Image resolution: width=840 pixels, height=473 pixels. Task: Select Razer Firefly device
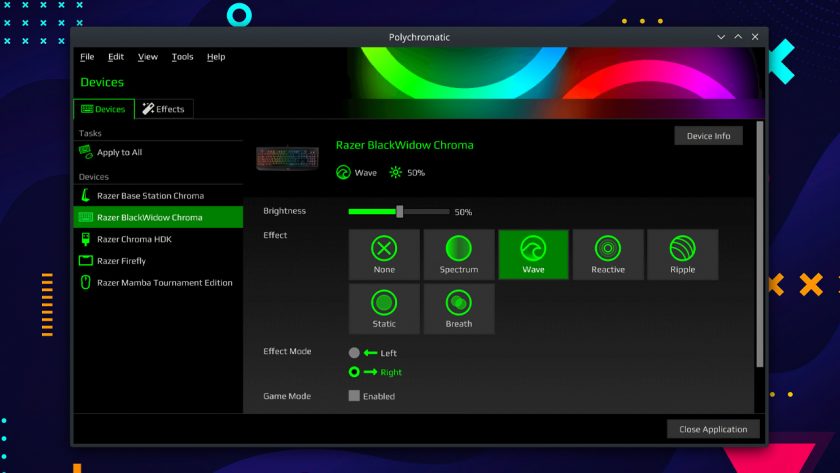(158, 261)
